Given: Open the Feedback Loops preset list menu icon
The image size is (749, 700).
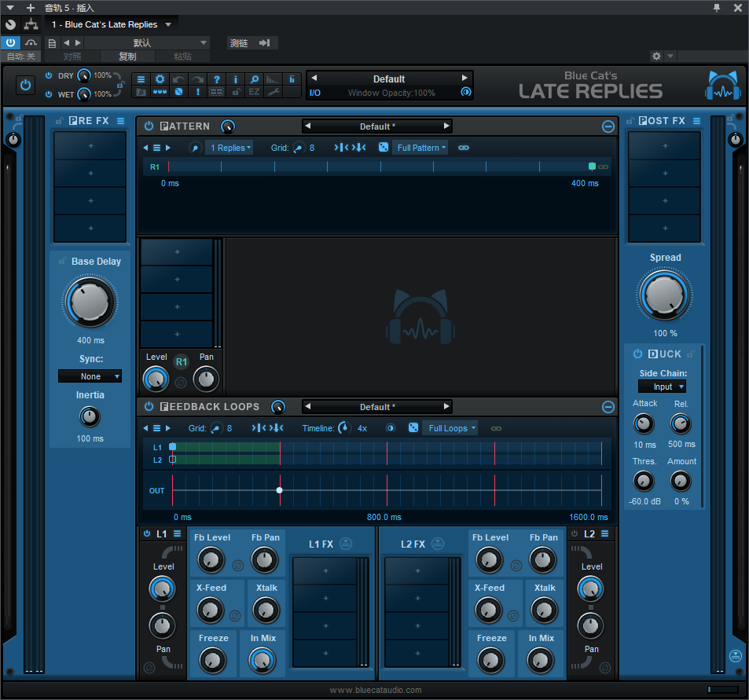Looking at the screenshot, I should tap(156, 428).
